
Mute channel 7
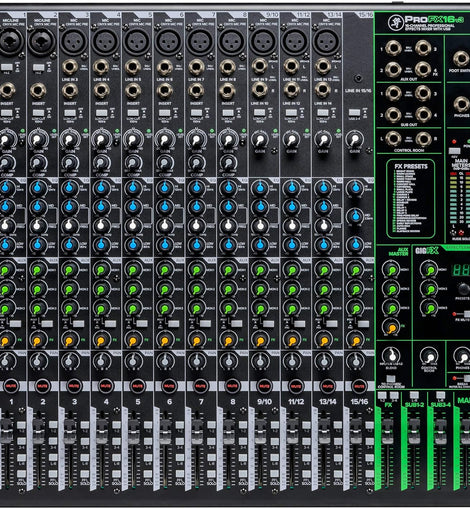point(200,386)
